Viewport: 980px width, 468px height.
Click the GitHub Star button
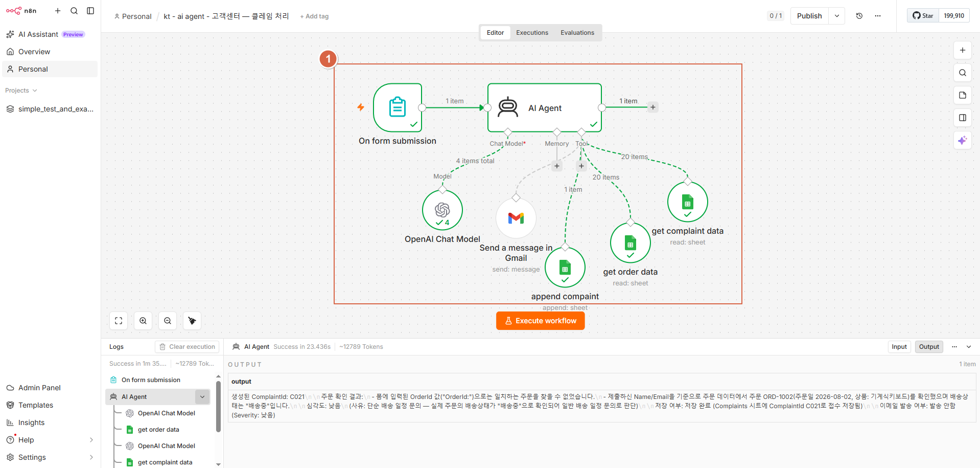click(x=923, y=16)
